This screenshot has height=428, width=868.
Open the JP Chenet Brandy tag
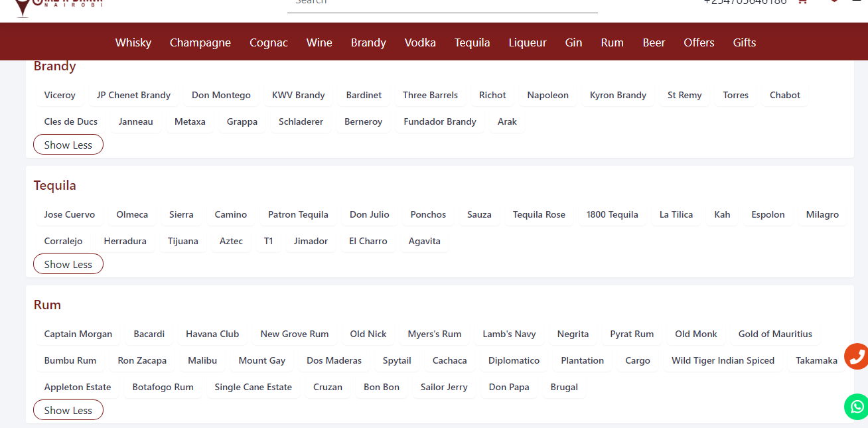click(x=133, y=95)
